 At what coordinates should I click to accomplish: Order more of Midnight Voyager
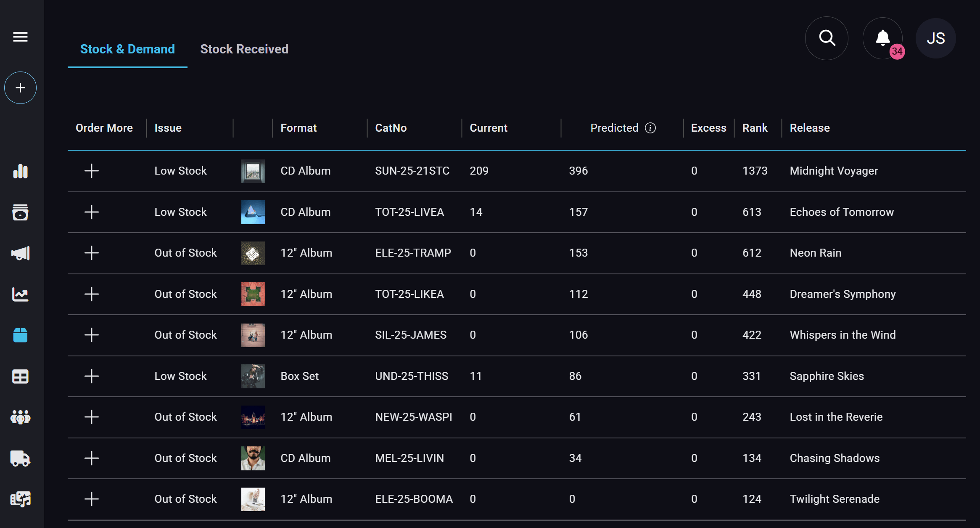point(92,171)
